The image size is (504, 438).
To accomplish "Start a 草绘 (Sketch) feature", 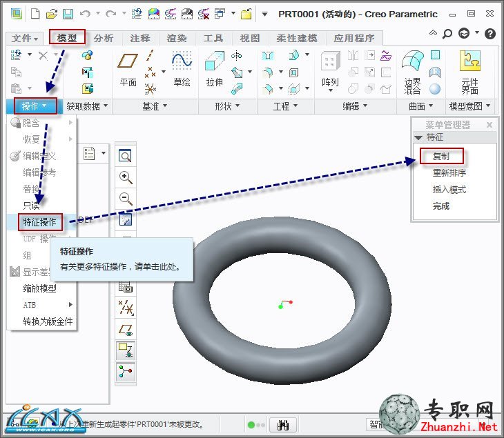I will (182, 69).
